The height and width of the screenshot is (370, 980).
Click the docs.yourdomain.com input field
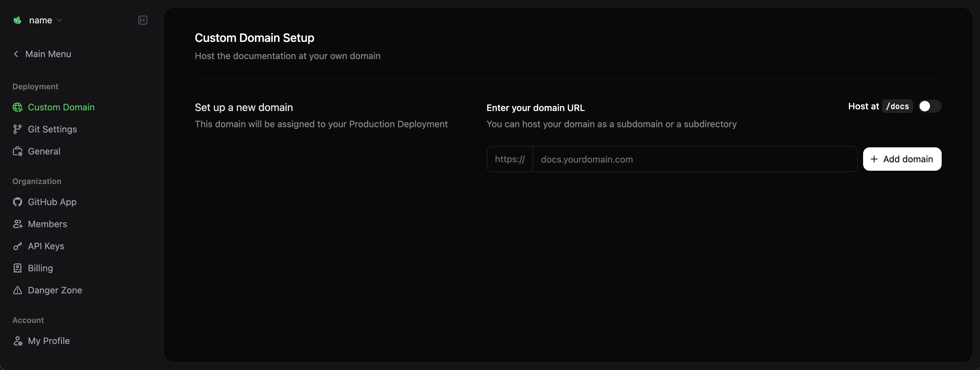point(694,159)
